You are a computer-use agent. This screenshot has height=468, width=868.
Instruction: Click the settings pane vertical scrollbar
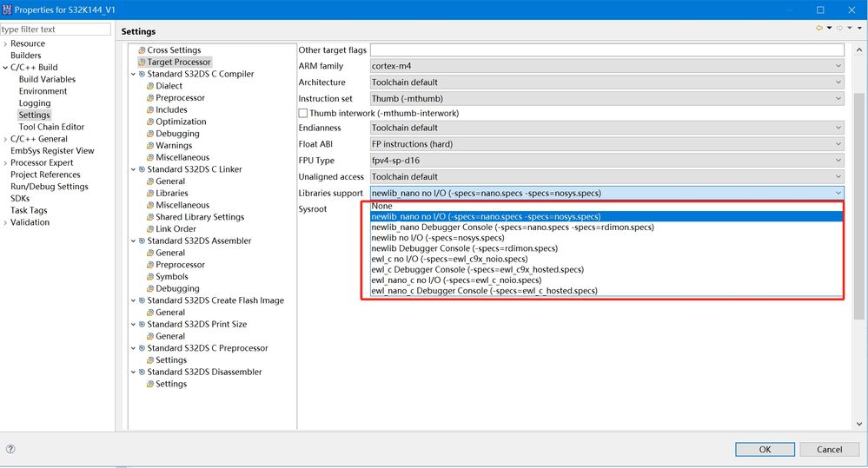coord(858,206)
